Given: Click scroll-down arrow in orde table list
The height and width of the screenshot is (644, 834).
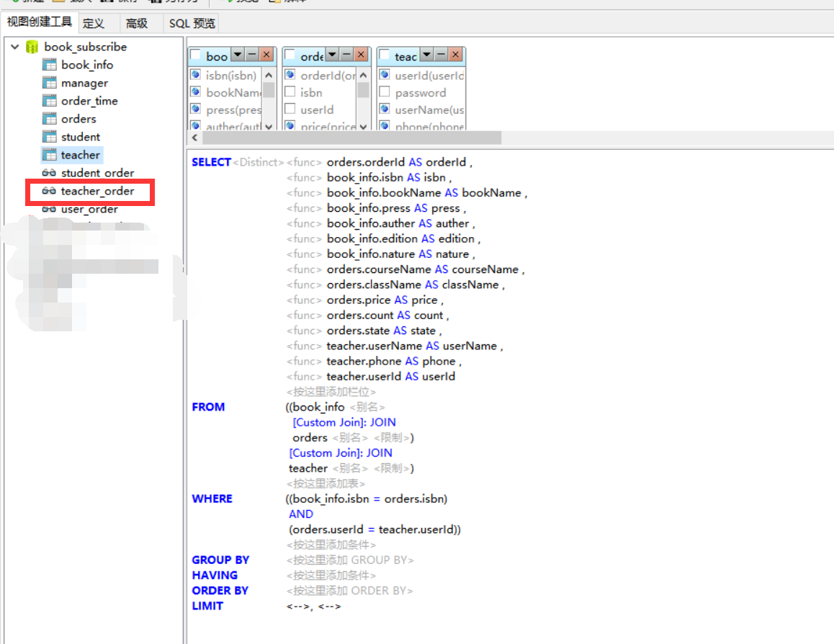Looking at the screenshot, I should click(363, 127).
